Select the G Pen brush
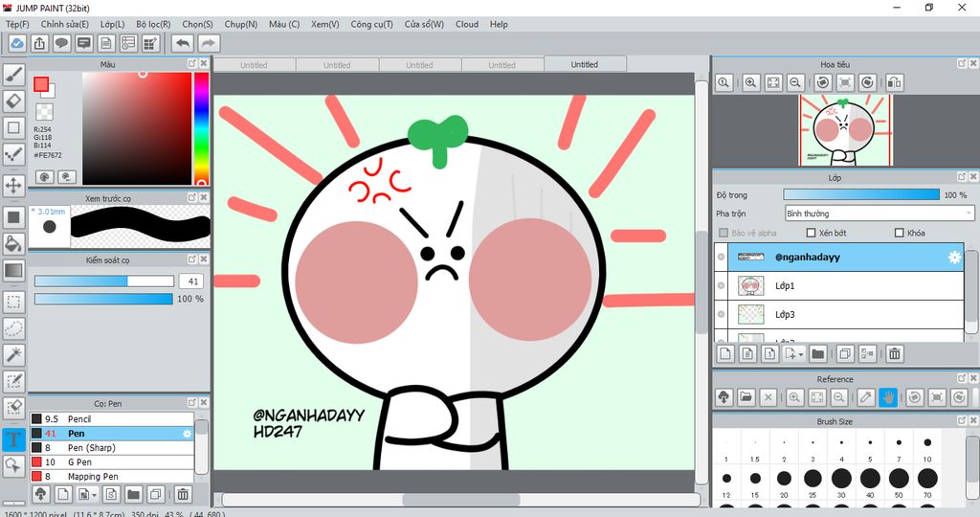980x517 pixels. (x=112, y=462)
